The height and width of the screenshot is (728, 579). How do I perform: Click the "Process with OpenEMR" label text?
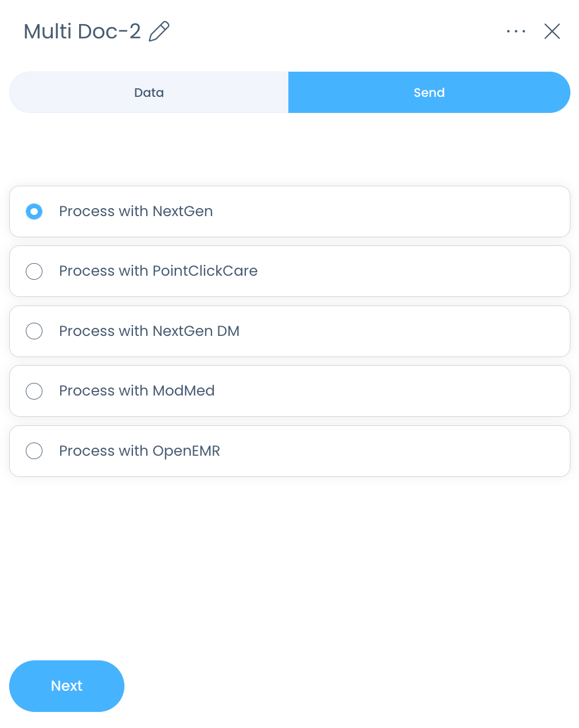pos(139,451)
